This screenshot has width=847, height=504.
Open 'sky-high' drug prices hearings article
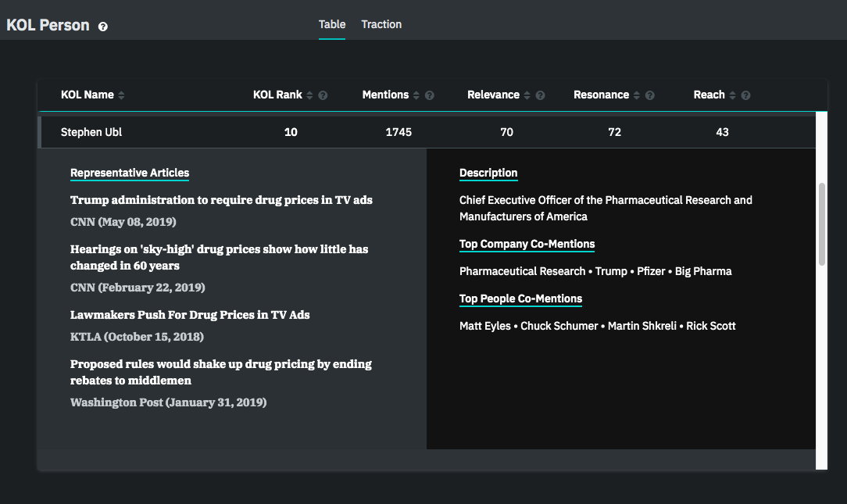[x=220, y=257]
